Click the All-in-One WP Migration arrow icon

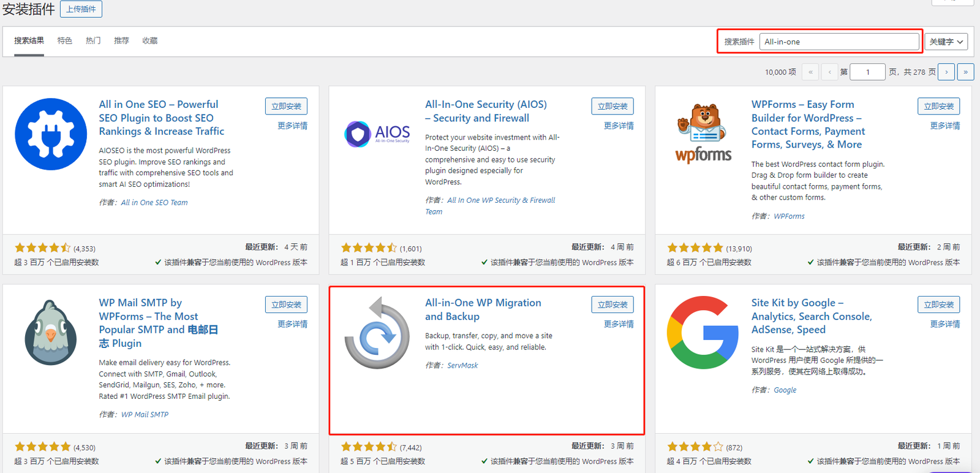pyautogui.click(x=377, y=333)
